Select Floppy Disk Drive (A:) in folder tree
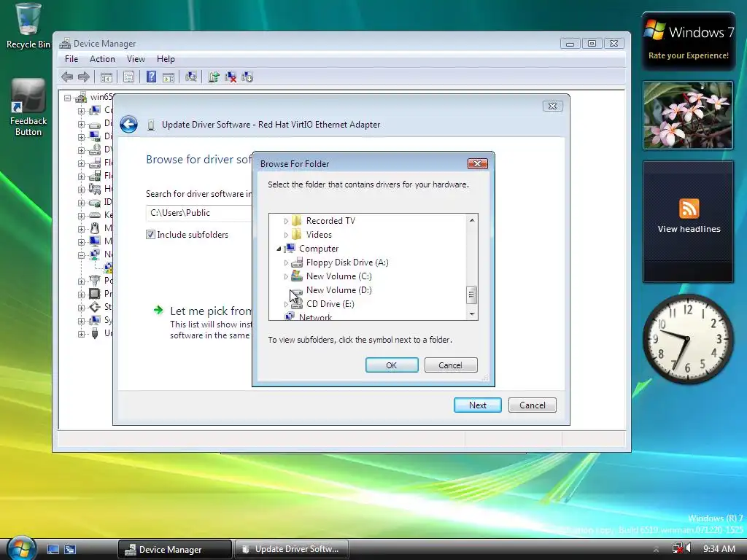 pyautogui.click(x=347, y=262)
